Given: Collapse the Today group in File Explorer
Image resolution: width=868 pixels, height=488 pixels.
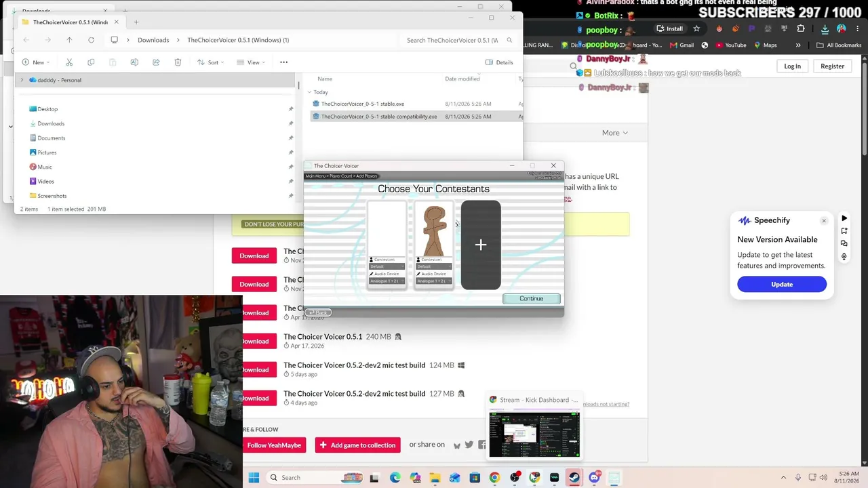Looking at the screenshot, I should point(309,92).
